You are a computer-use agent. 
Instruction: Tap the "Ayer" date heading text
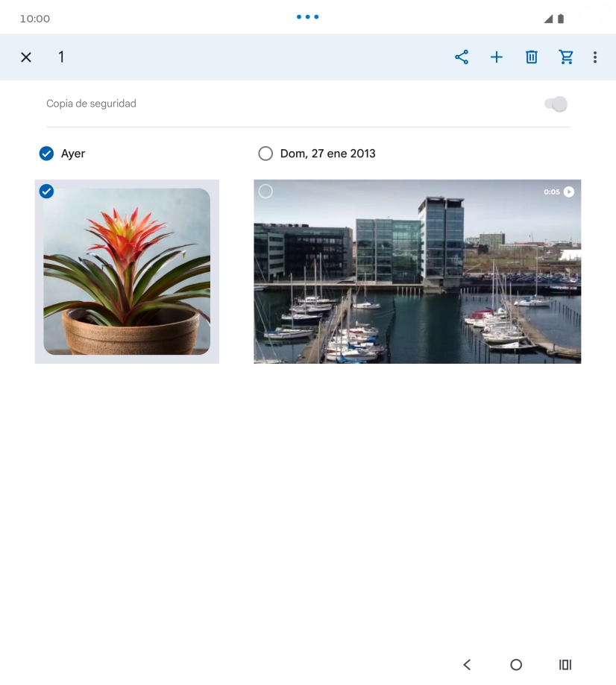coord(73,154)
